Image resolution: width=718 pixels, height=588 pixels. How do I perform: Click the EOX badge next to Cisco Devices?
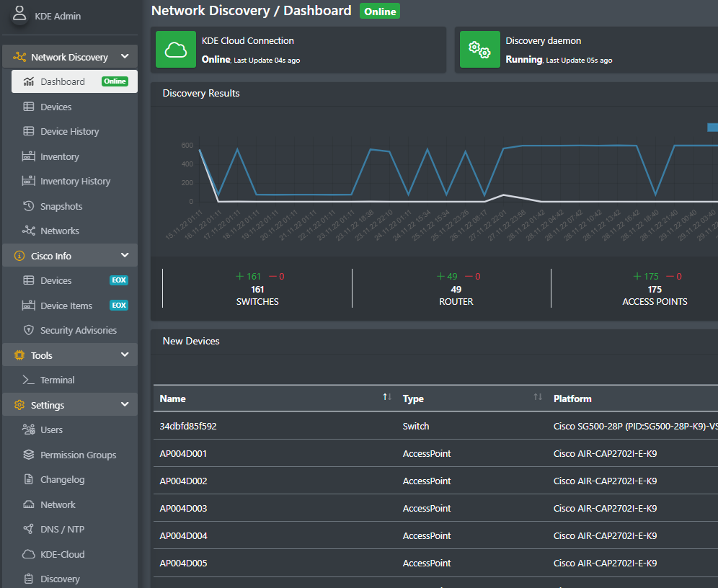point(119,280)
